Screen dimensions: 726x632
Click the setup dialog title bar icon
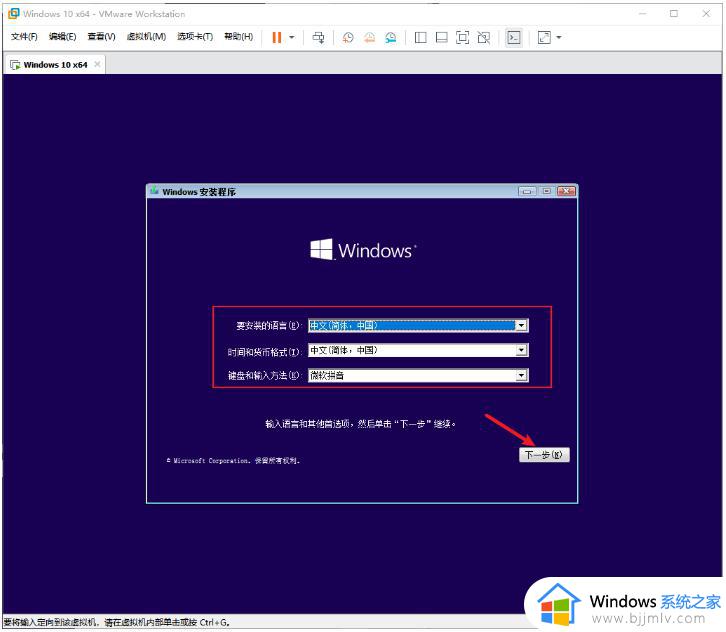pos(154,191)
